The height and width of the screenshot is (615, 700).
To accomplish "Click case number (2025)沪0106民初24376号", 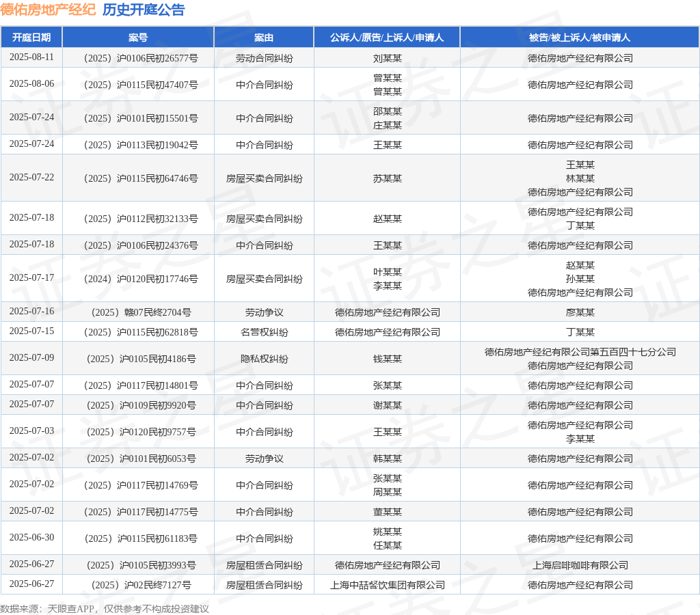I will tap(141, 245).
